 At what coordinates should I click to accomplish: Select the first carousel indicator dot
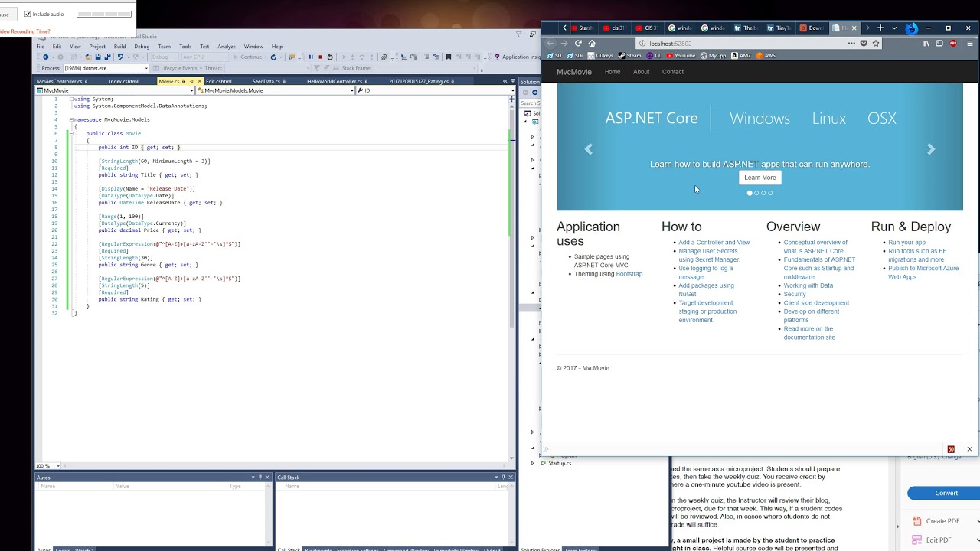[750, 193]
